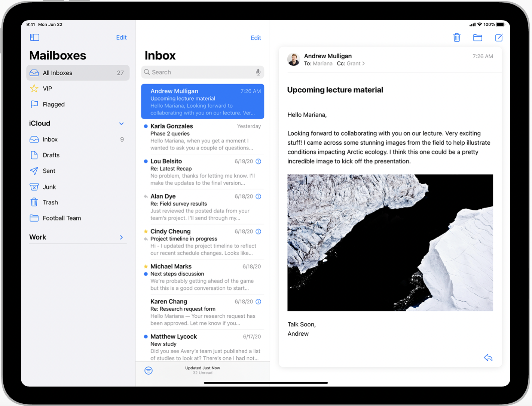Open Matthew Lycock New study email
This screenshot has width=532, height=406.
(x=202, y=346)
